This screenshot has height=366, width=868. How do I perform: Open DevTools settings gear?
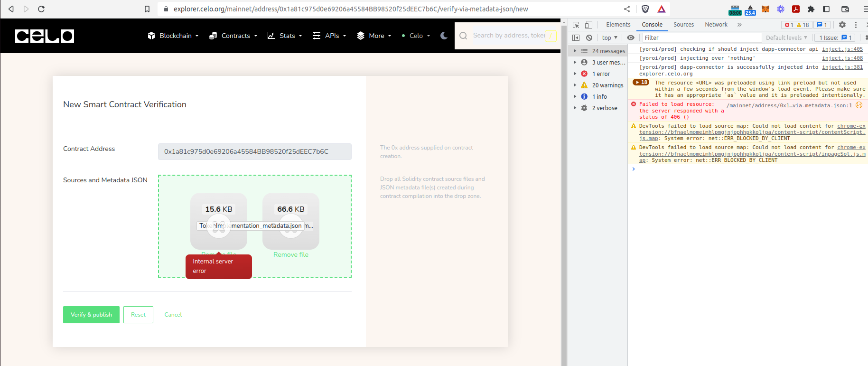coord(842,25)
